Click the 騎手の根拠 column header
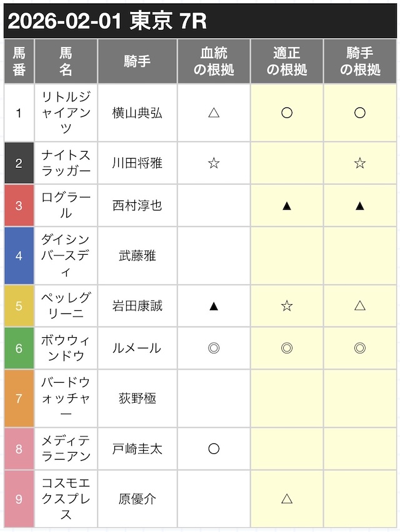This screenshot has width=400, height=532. (360, 61)
